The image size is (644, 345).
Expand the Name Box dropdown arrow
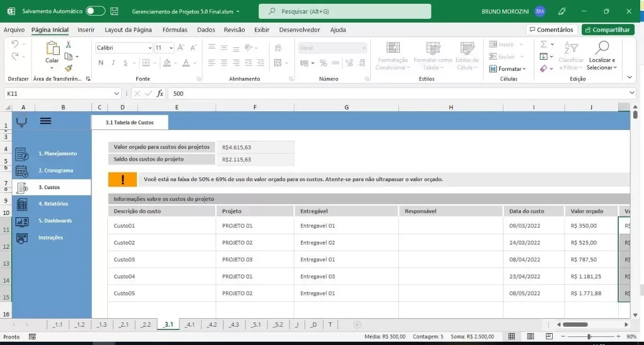(x=117, y=94)
